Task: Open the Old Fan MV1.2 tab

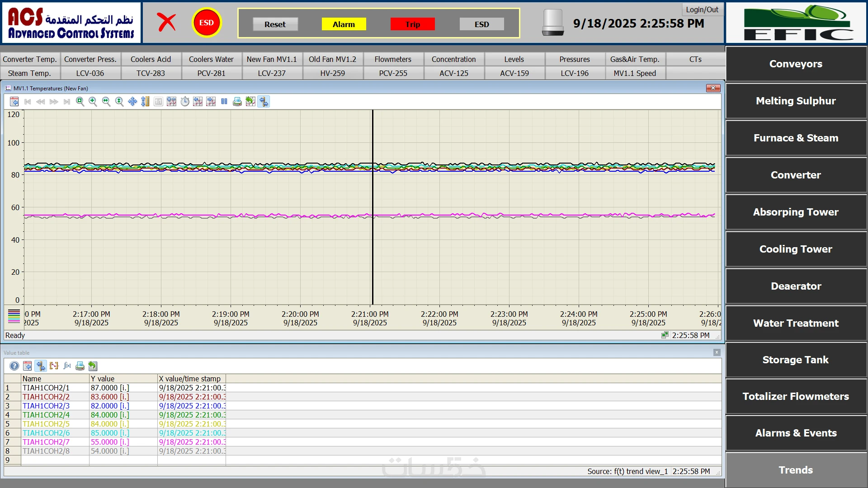Action: pos(332,59)
